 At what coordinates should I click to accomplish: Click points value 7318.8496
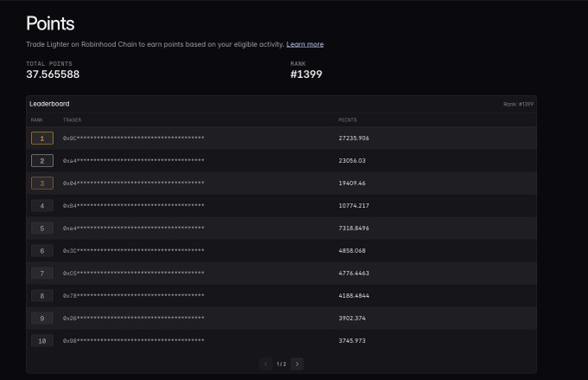tap(354, 229)
